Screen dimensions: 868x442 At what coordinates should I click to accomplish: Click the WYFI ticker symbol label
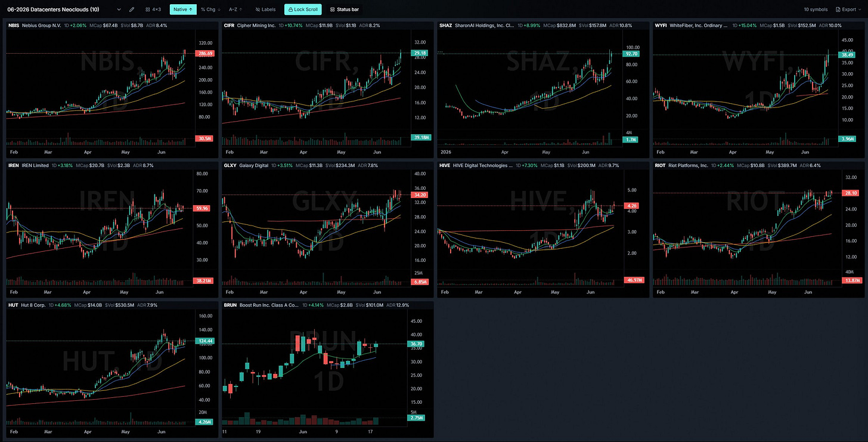tap(661, 26)
